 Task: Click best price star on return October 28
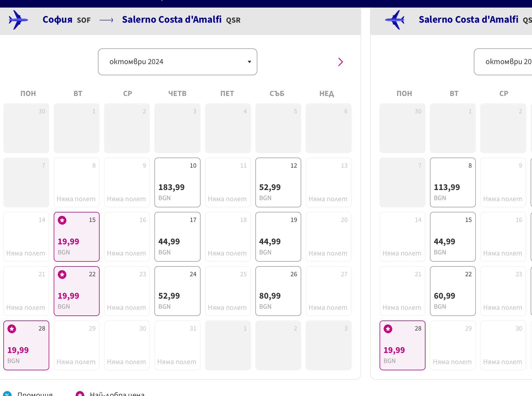pyautogui.click(x=388, y=329)
